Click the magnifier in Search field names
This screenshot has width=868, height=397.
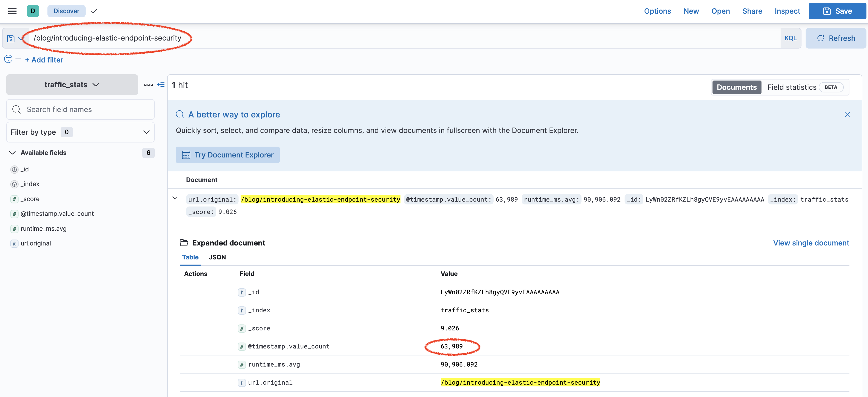click(x=16, y=109)
